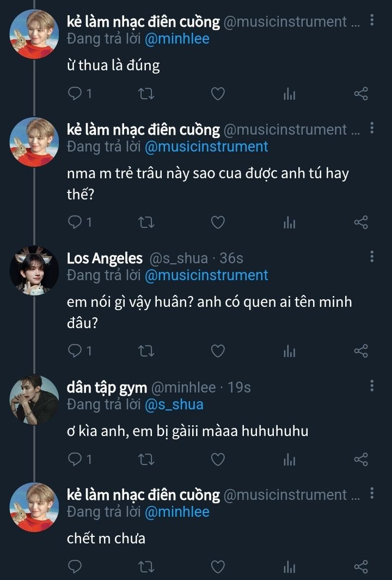Viewport: 392px width, 580px height.
Task: Open Los Angeles profile picture
Action: pyautogui.click(x=34, y=271)
